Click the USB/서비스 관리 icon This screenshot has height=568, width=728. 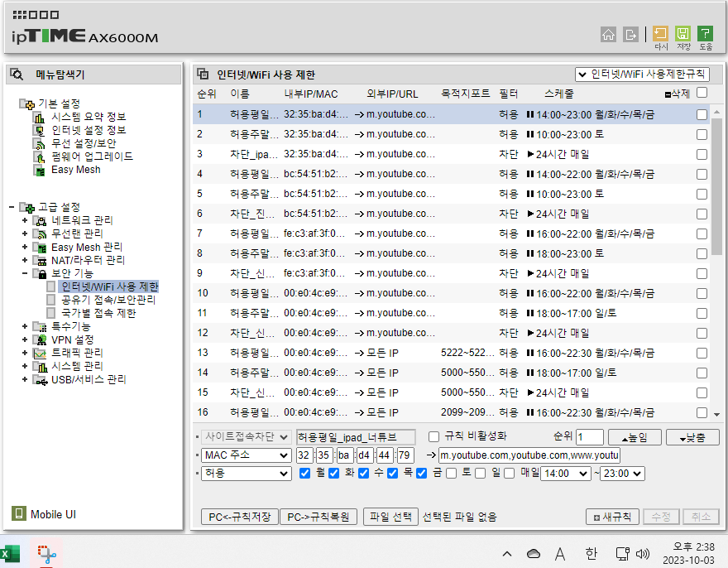(40, 380)
